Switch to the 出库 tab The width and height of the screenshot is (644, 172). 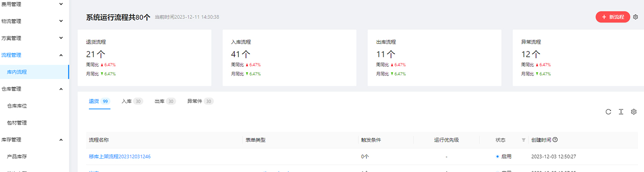click(x=165, y=101)
